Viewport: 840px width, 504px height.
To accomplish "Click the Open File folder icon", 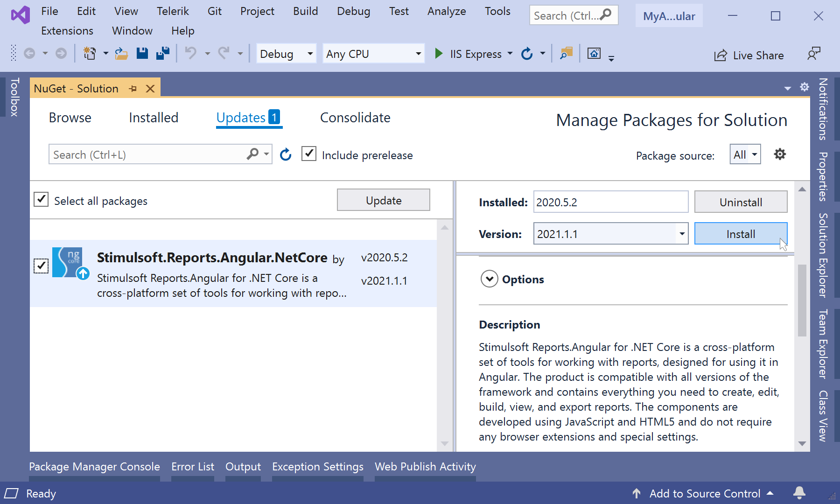I will 121,54.
